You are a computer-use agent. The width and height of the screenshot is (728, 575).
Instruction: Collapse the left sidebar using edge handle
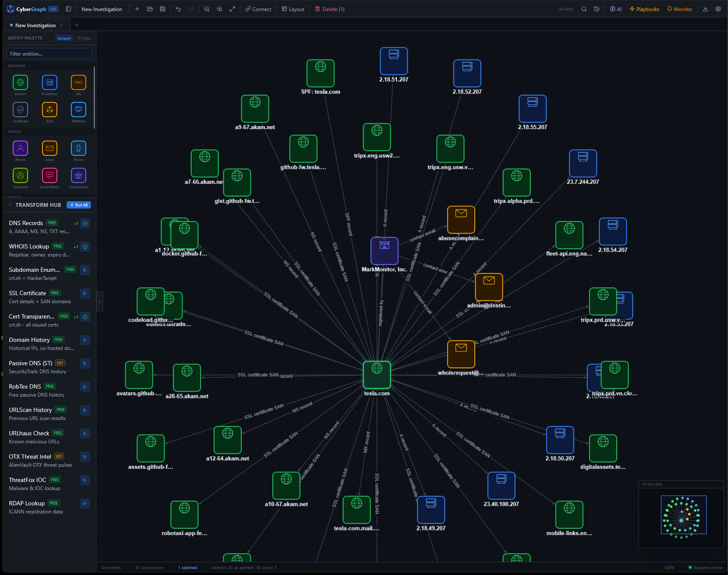(100, 302)
